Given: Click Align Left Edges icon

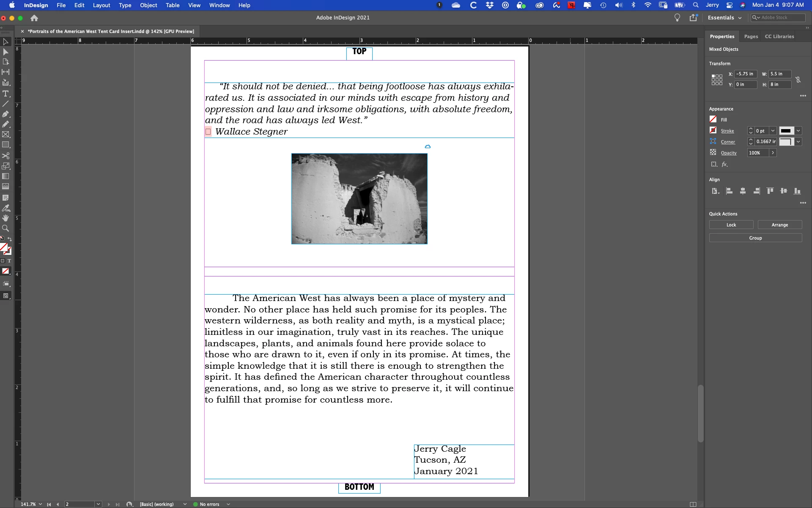Looking at the screenshot, I should coord(729,191).
